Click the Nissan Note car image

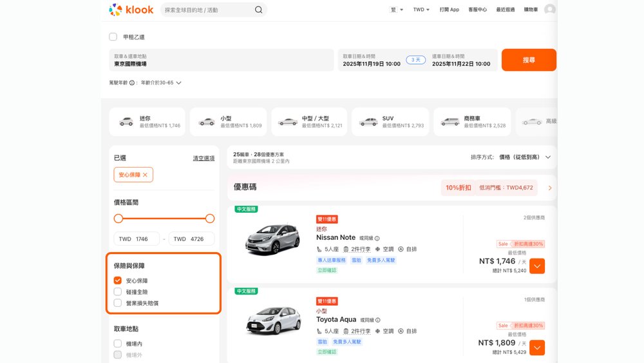pyautogui.click(x=272, y=239)
